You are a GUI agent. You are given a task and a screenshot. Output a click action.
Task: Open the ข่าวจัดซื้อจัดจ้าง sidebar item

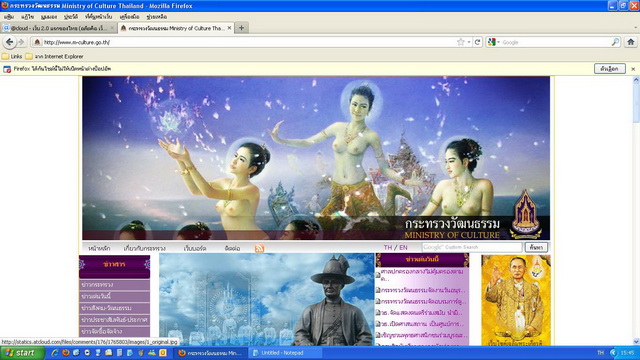click(x=114, y=331)
